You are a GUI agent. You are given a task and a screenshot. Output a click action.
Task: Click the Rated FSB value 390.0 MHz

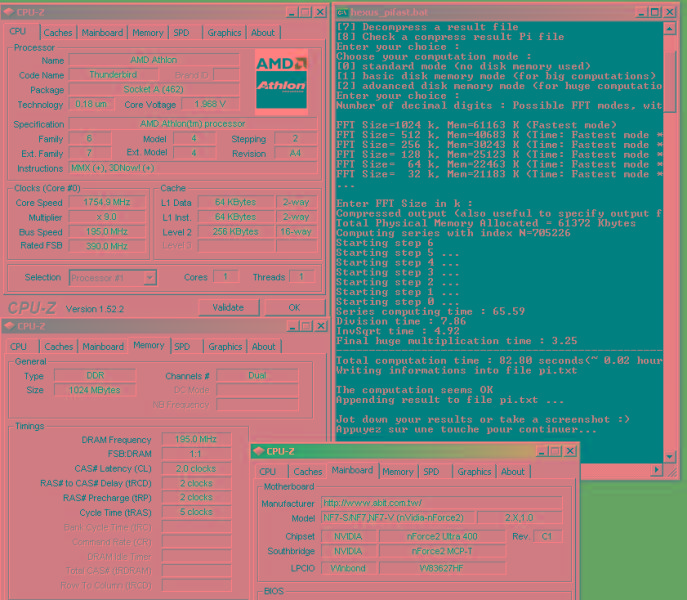(107, 246)
